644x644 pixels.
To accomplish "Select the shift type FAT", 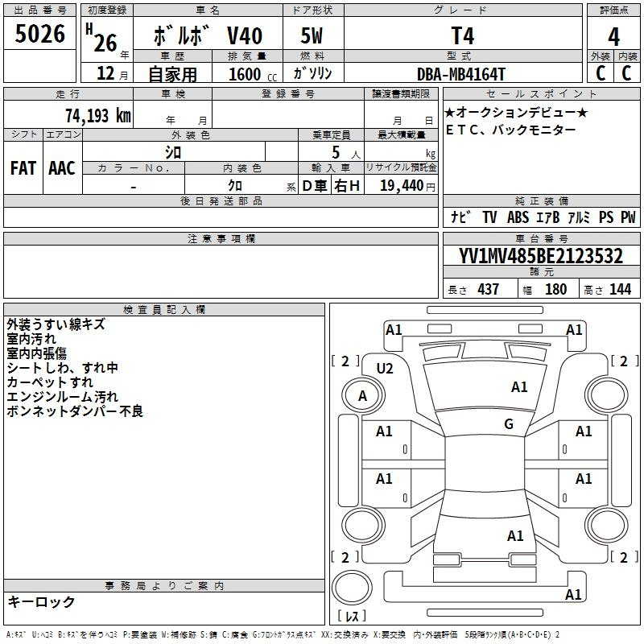I will coord(23,168).
